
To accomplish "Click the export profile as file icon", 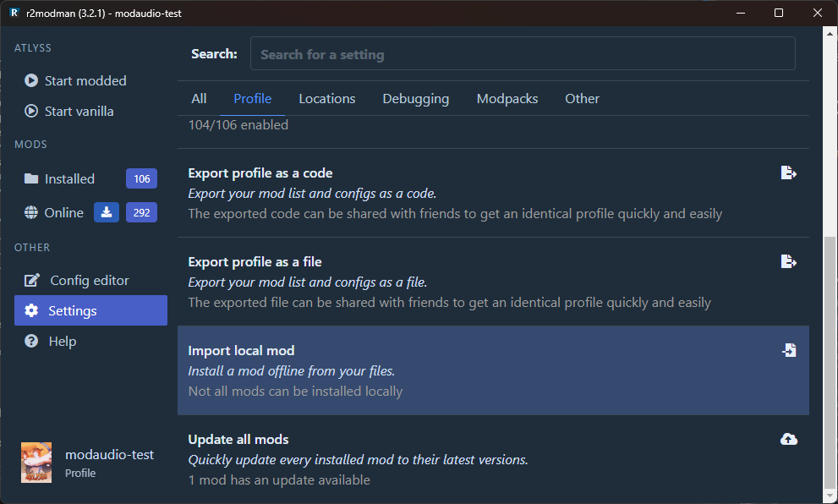I will point(788,261).
